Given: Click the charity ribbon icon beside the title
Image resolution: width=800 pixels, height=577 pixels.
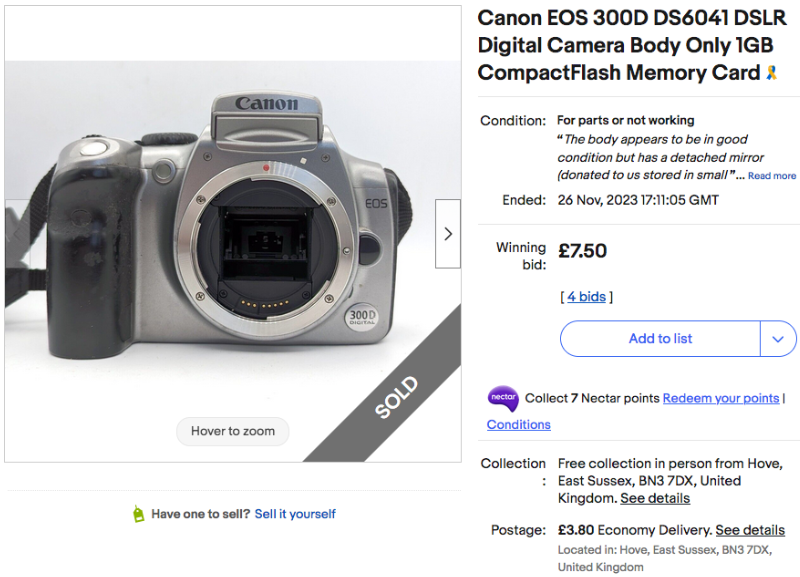Looking at the screenshot, I should 771,73.
